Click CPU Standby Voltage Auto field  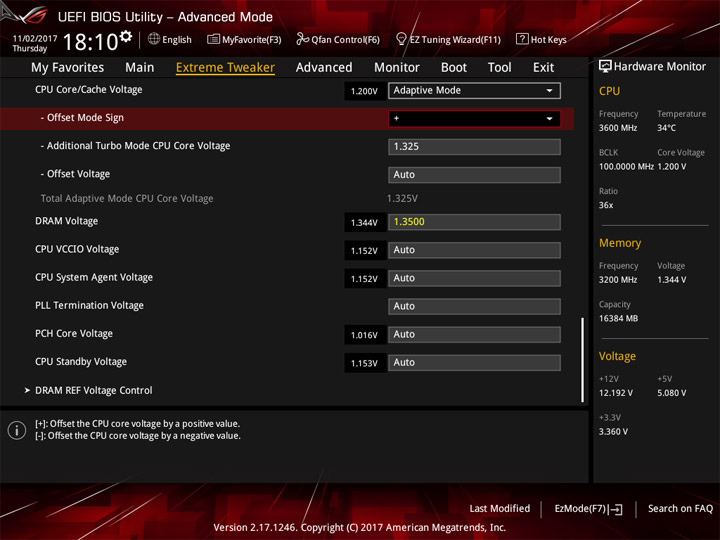[474, 362]
